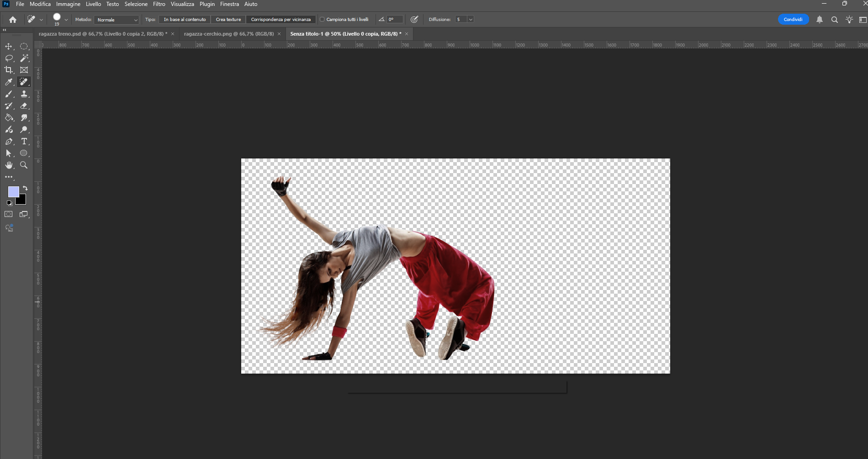Select the Crop tool
Screen dimensions: 868x459
pyautogui.click(x=9, y=70)
